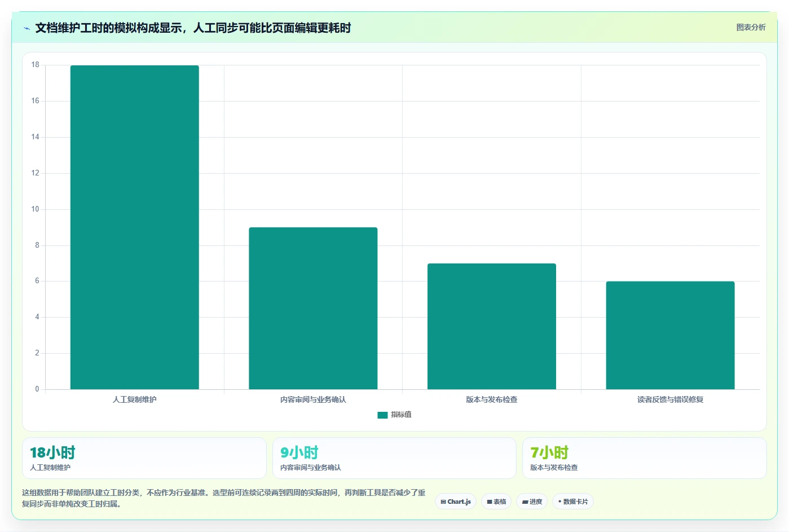Image resolution: width=789 pixels, height=532 pixels.
Task: Click the lightning icon beside the chart title
Action: click(27, 28)
